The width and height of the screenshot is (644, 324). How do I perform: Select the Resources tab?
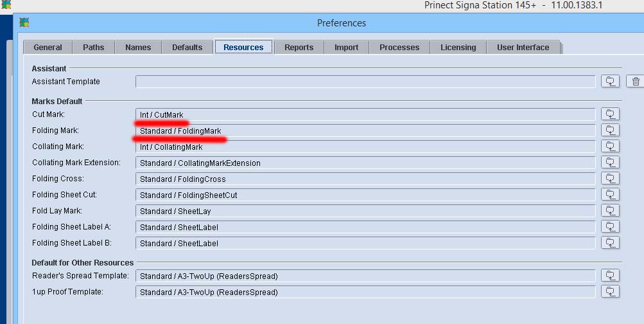tap(243, 47)
